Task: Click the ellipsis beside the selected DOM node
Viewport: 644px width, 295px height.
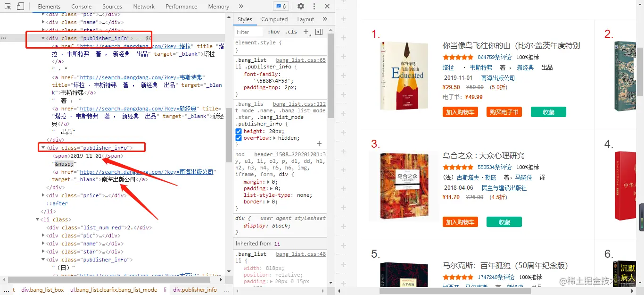Action: click(x=4, y=38)
